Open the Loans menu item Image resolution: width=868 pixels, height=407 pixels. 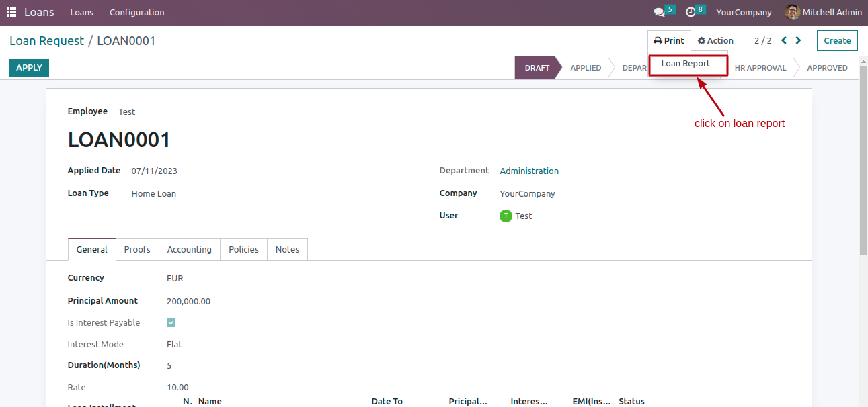[x=82, y=12]
